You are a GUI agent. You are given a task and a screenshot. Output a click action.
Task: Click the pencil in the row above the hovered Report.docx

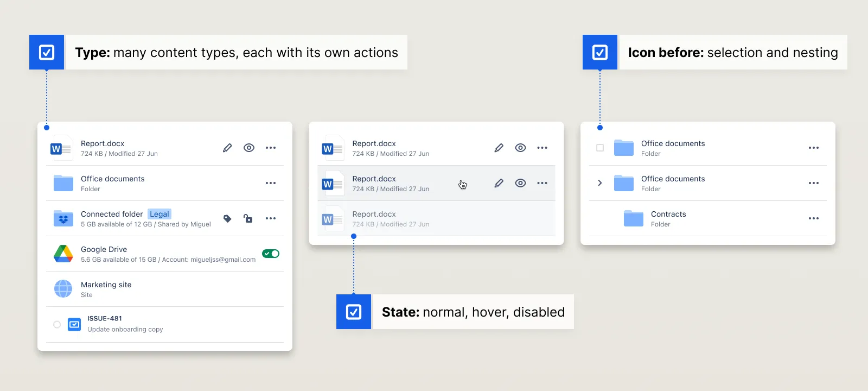coord(499,148)
